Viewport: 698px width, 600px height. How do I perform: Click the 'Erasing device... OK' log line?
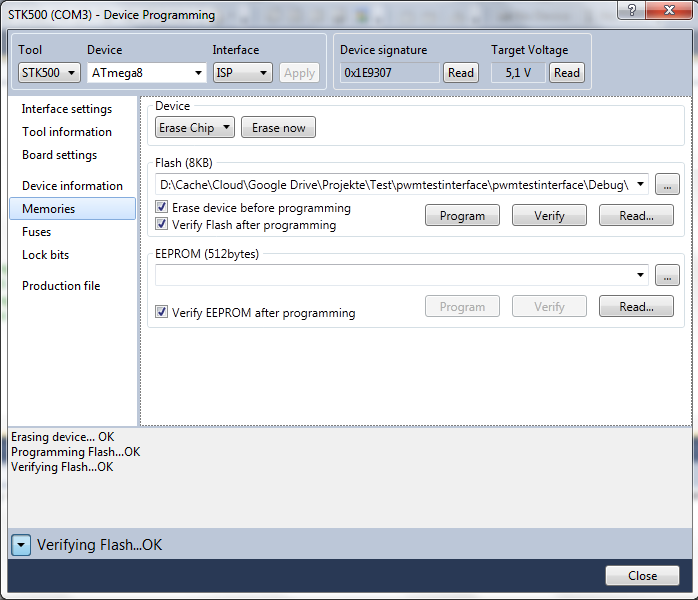(x=62, y=437)
